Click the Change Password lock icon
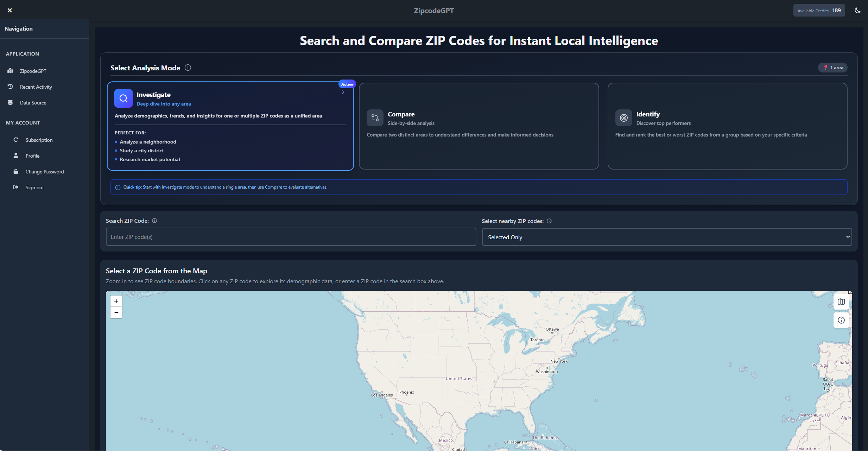868x451 pixels. point(16,171)
